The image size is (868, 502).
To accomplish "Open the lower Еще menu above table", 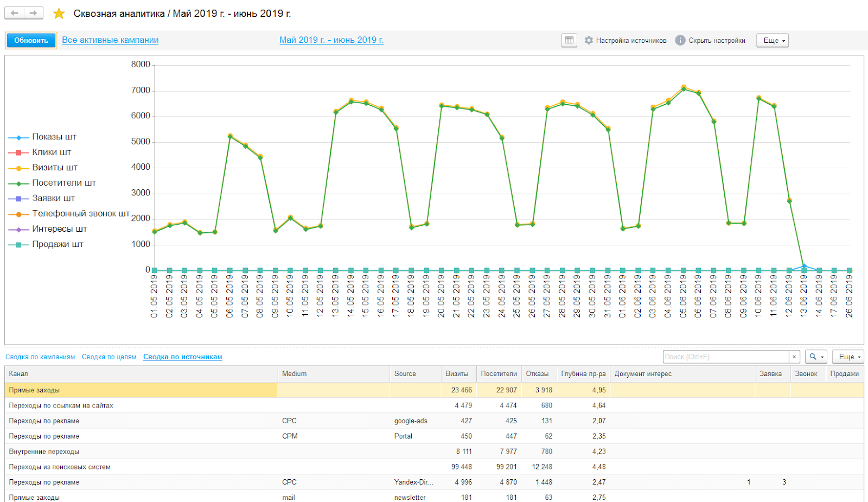I will coord(848,357).
